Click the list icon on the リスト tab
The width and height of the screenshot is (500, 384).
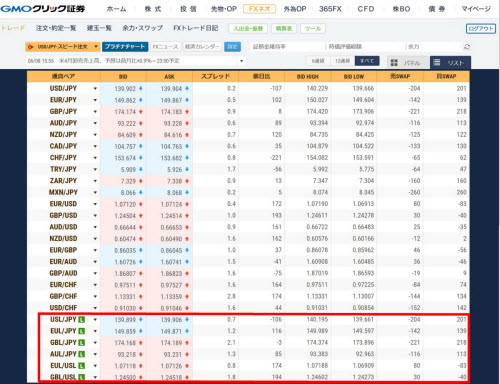tap(437, 62)
